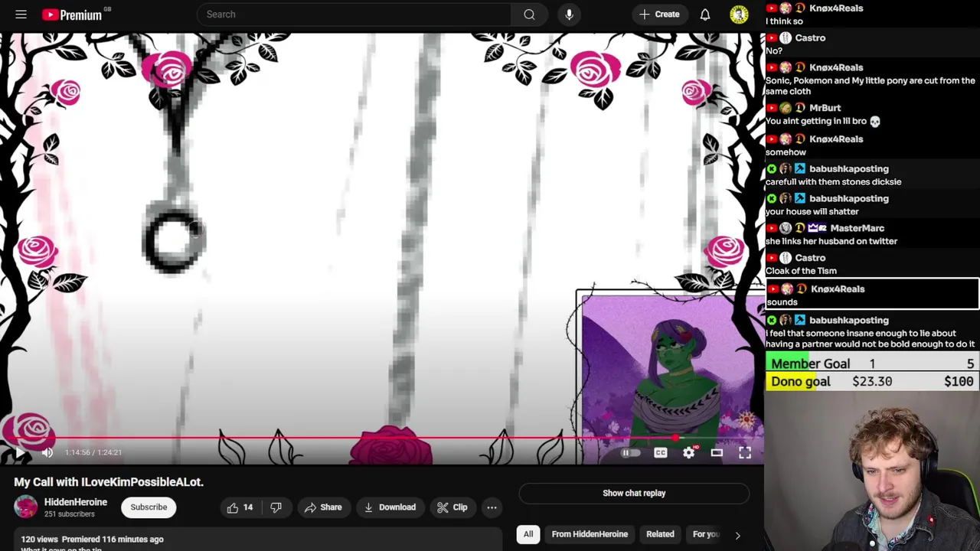Open the player settings gear
980x551 pixels.
[689, 452]
